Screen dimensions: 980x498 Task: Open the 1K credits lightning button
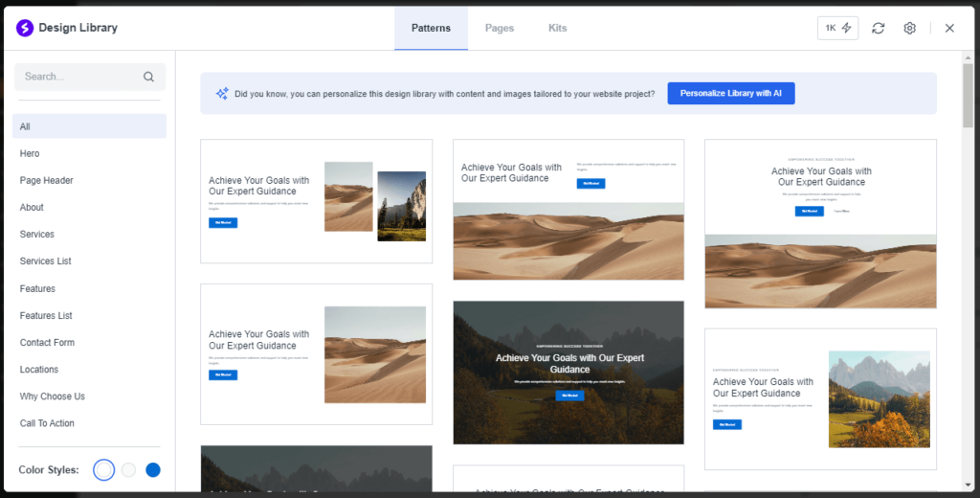pos(837,28)
